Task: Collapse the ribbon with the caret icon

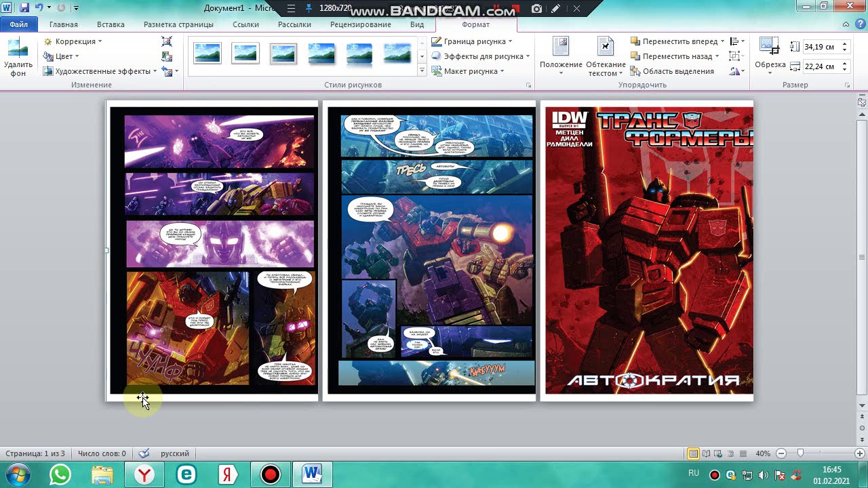Action: coord(846,24)
